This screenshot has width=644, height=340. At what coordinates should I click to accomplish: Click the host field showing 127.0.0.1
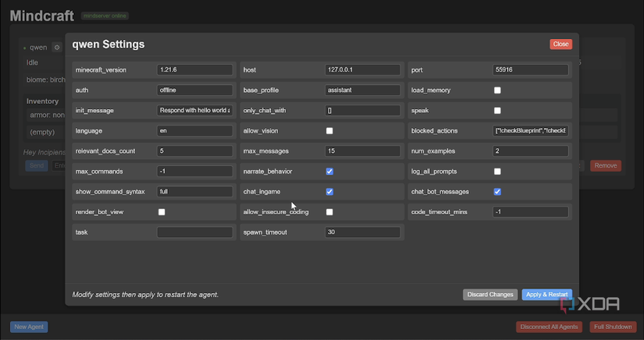pos(362,69)
